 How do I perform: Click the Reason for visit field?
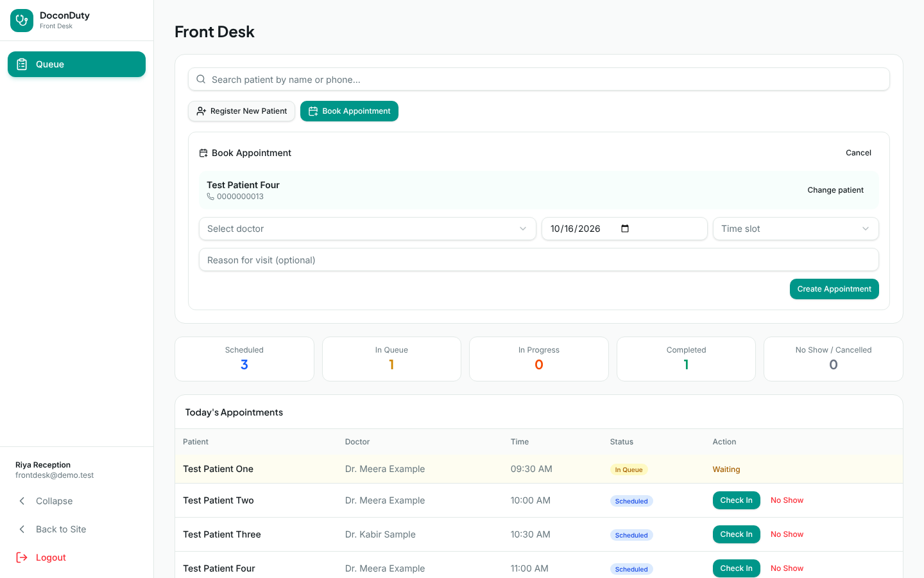(539, 260)
